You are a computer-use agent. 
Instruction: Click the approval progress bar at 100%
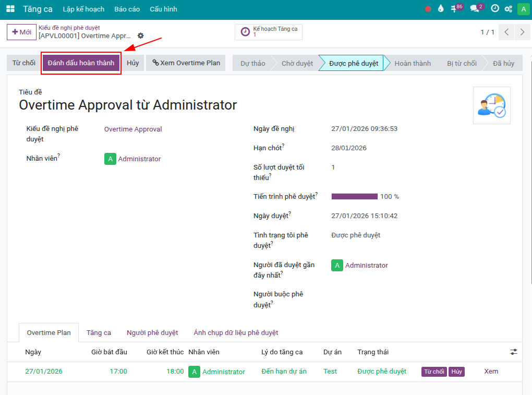355,197
